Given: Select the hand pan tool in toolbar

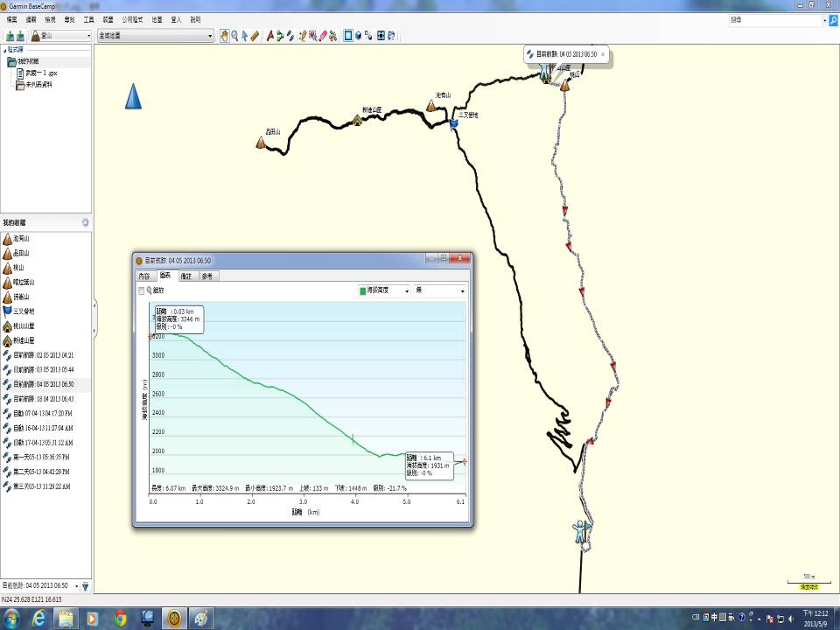Looking at the screenshot, I should 224,36.
